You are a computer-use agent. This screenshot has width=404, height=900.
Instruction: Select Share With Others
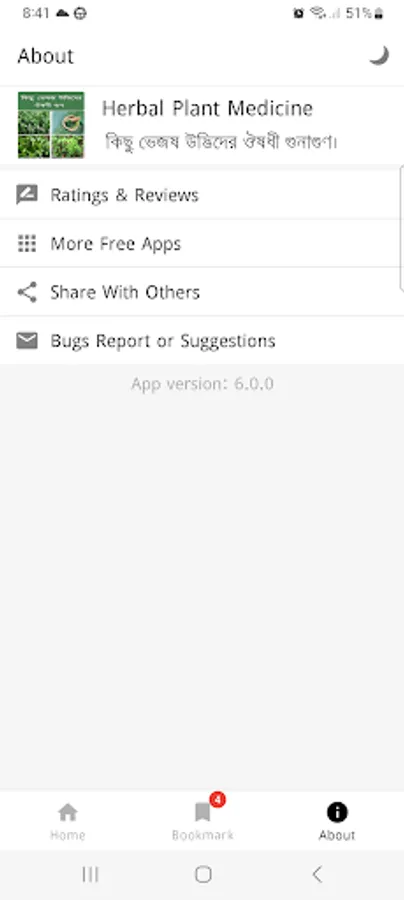[202, 292]
